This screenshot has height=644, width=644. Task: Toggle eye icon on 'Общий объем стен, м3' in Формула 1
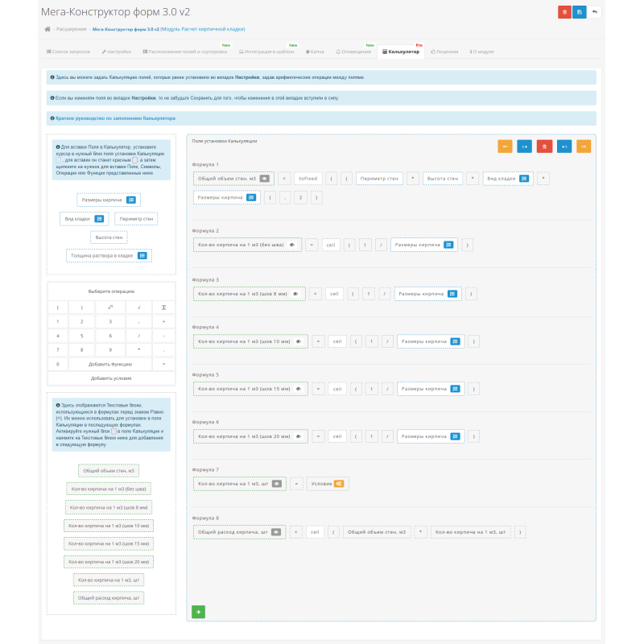point(265,178)
